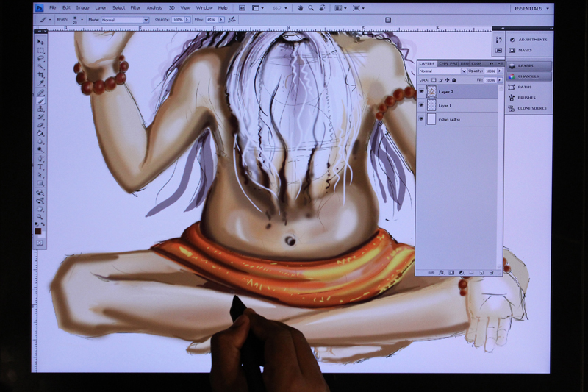Open the Filter menu
Screen dimensions: 588x392
point(135,7)
